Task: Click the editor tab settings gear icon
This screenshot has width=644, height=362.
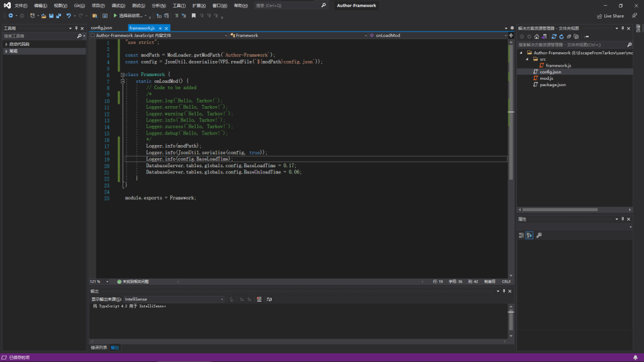Action: 512,28
